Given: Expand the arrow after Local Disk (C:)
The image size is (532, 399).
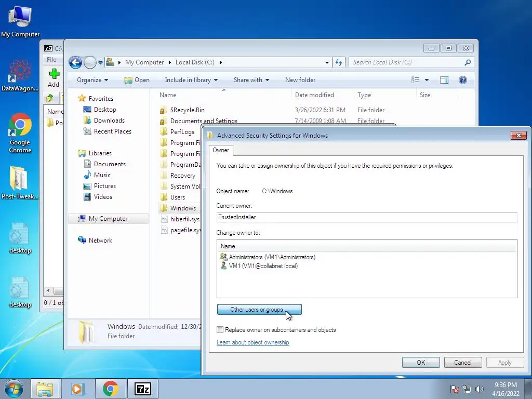Looking at the screenshot, I should tap(220, 62).
